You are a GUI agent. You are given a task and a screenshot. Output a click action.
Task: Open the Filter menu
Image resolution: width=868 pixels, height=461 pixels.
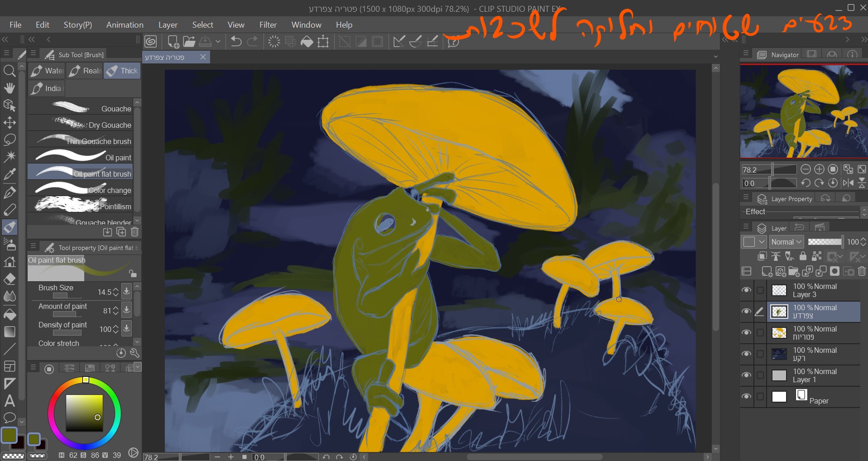tap(268, 25)
